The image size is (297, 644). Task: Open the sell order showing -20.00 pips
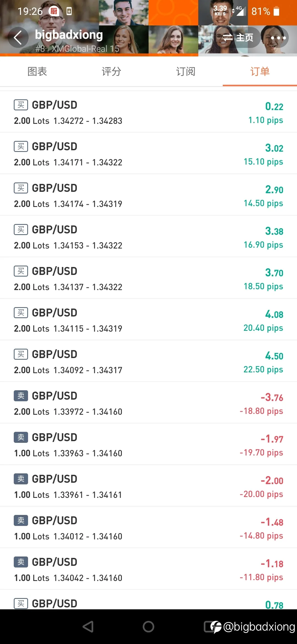(148, 486)
